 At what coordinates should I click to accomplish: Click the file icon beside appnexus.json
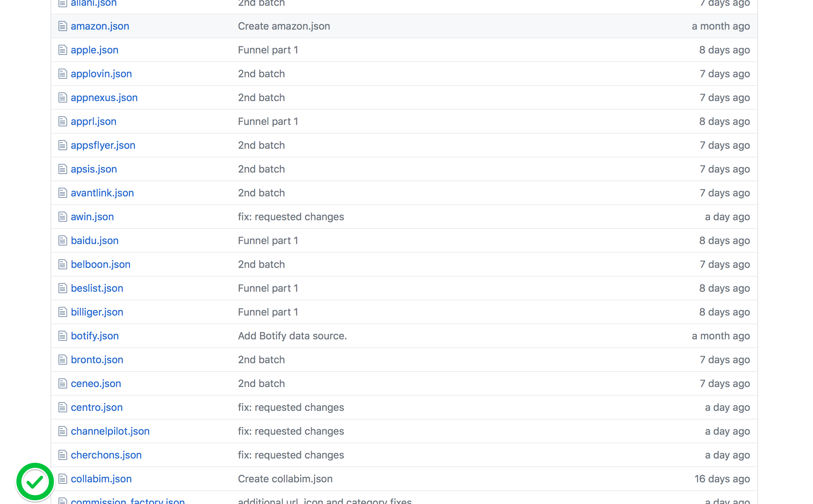click(x=62, y=97)
